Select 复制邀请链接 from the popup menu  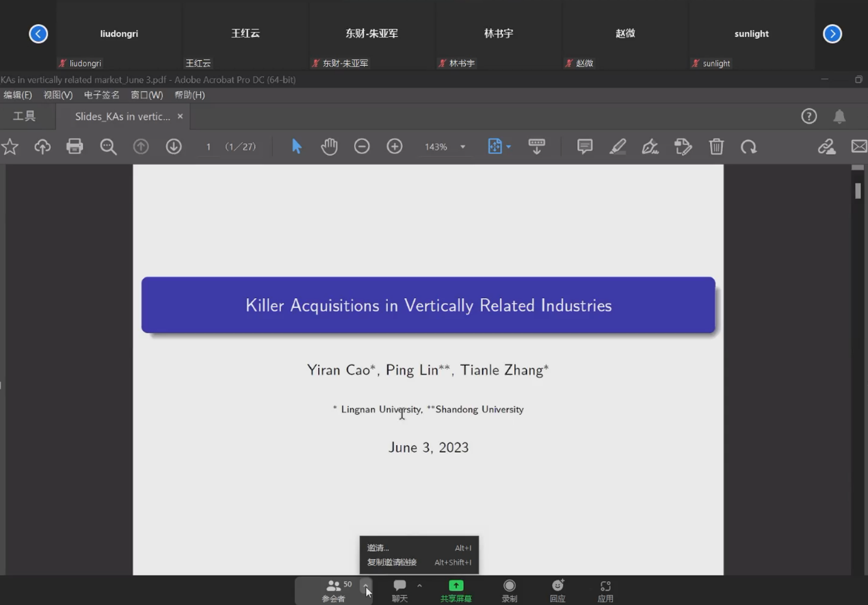(x=392, y=563)
